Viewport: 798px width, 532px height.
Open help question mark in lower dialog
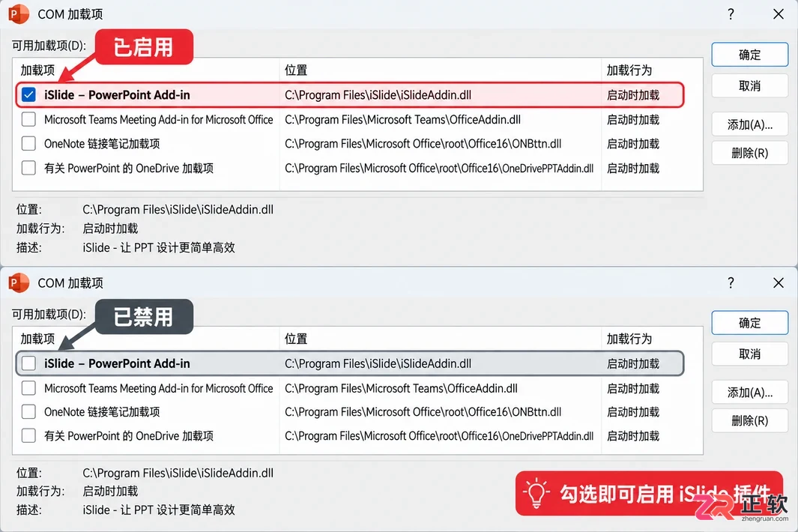pyautogui.click(x=731, y=282)
